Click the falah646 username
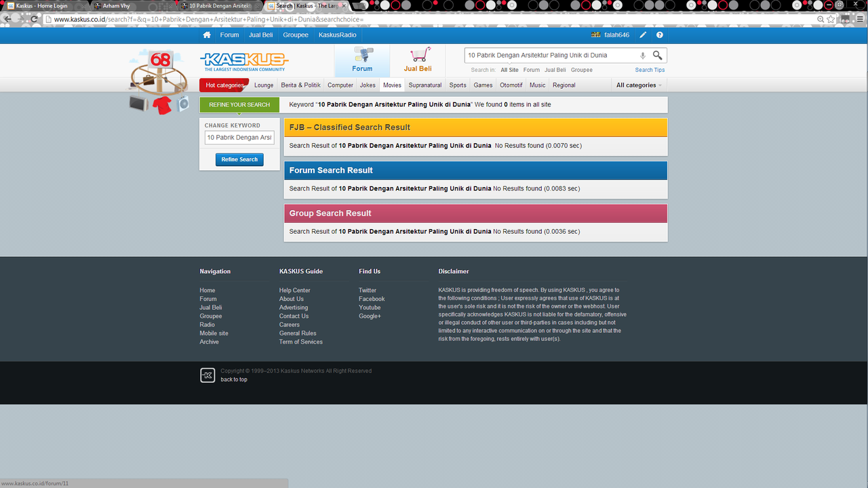Screen dimensions: 868x488 616,35
